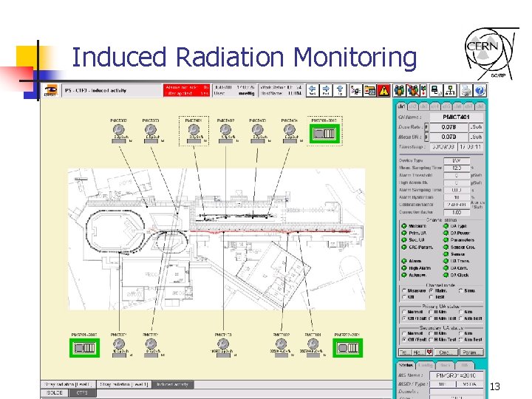Click the Forward arrow navigation icon
Screen dimensions: 532x399
326,91
